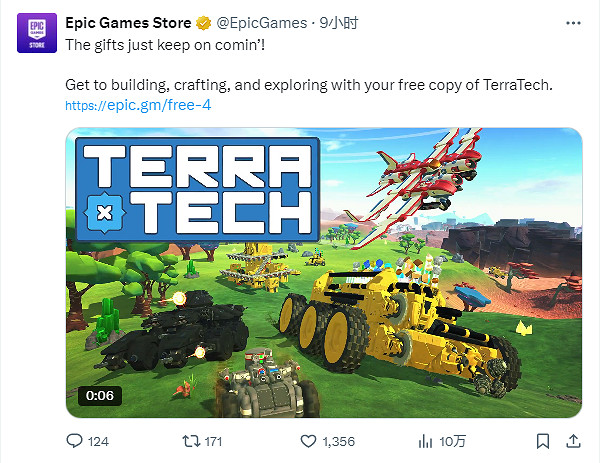Open the three-dot more options menu

click(573, 23)
